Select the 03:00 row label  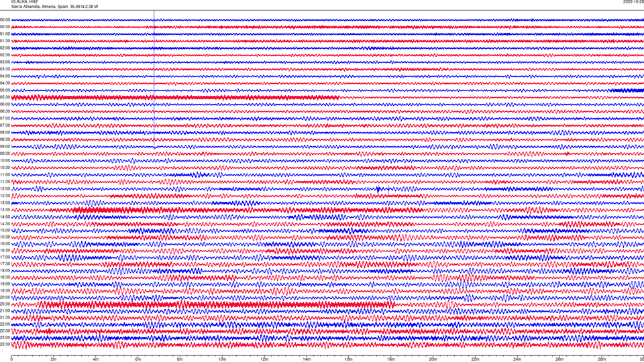click(x=5, y=62)
